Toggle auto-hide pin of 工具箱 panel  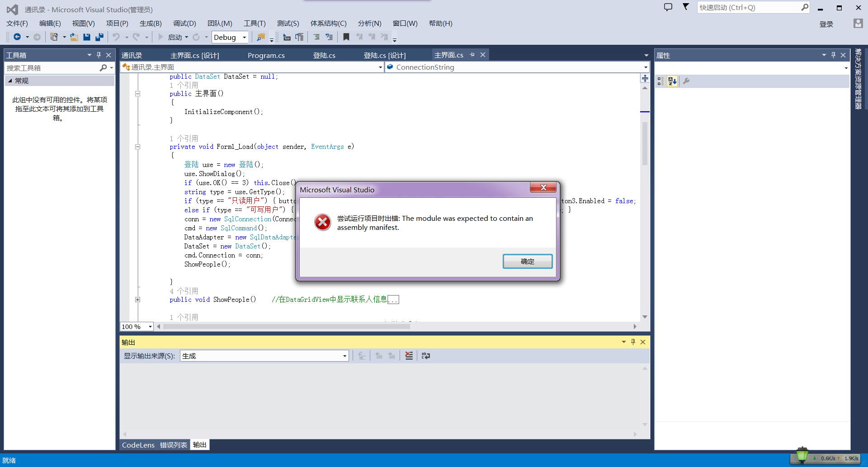pos(99,55)
